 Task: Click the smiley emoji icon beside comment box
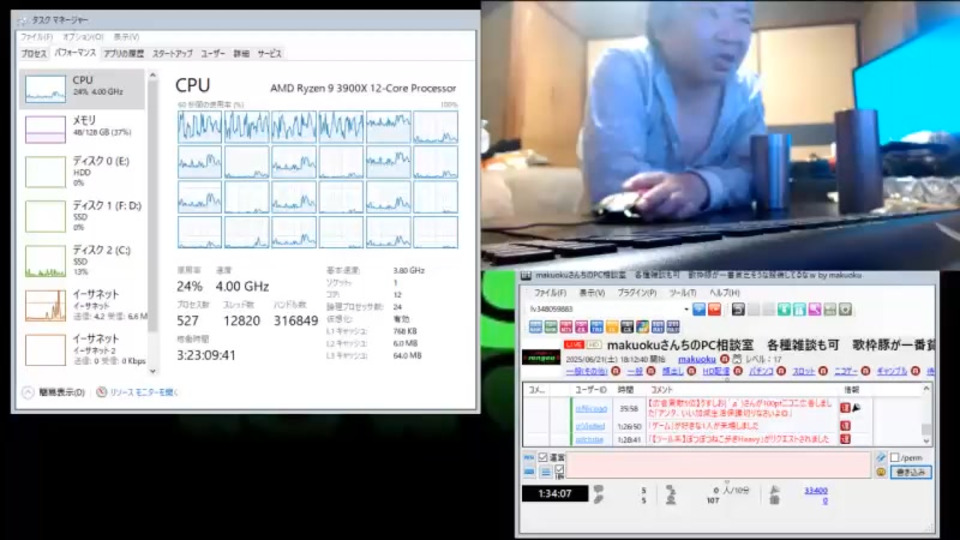pyautogui.click(x=880, y=472)
